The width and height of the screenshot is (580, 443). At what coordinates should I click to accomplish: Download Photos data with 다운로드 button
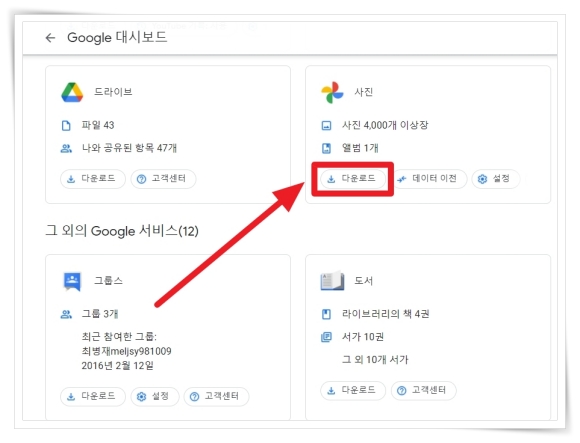click(353, 179)
